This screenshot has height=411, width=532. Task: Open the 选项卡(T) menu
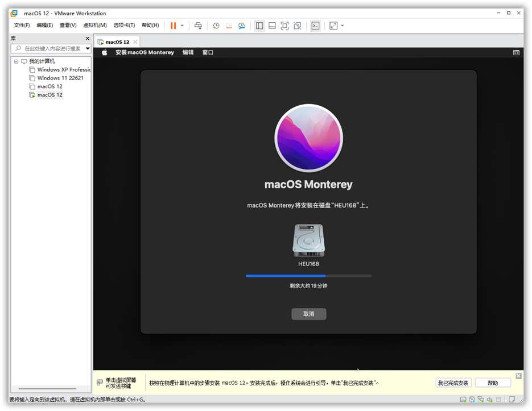click(124, 26)
